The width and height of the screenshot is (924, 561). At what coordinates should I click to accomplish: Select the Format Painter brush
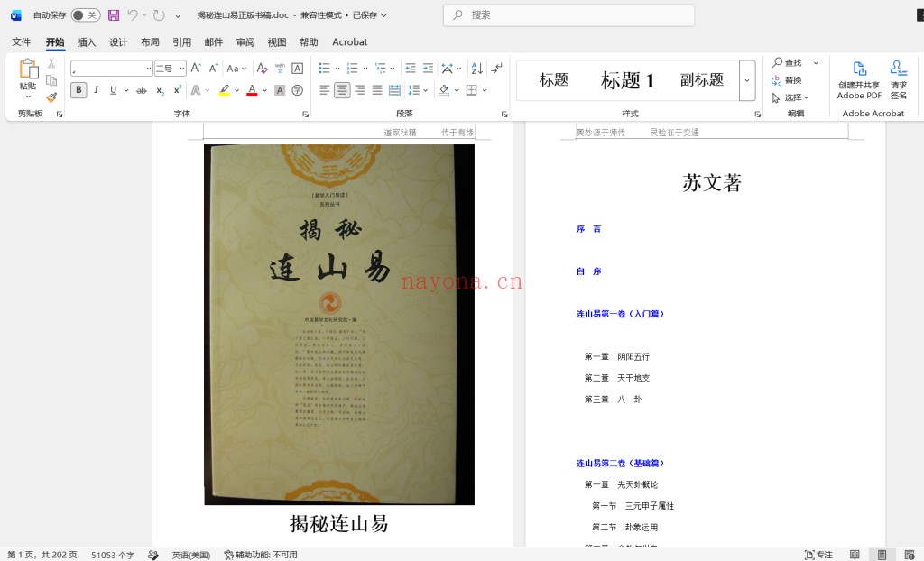coord(51,97)
